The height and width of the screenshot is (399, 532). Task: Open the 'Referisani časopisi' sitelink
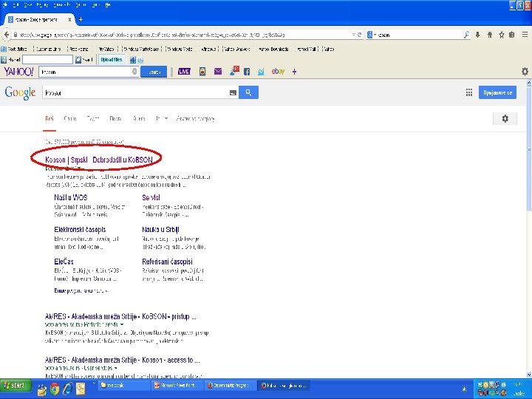[x=167, y=262]
